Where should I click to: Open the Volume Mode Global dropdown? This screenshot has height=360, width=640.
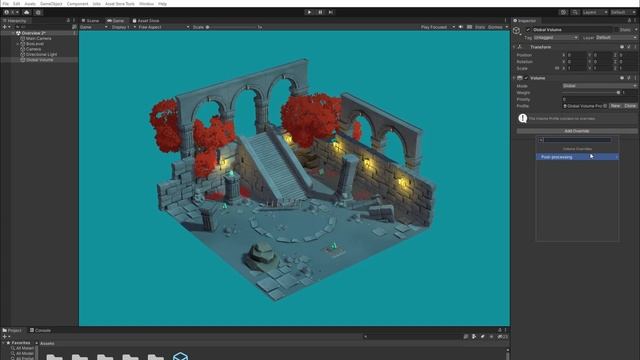600,86
